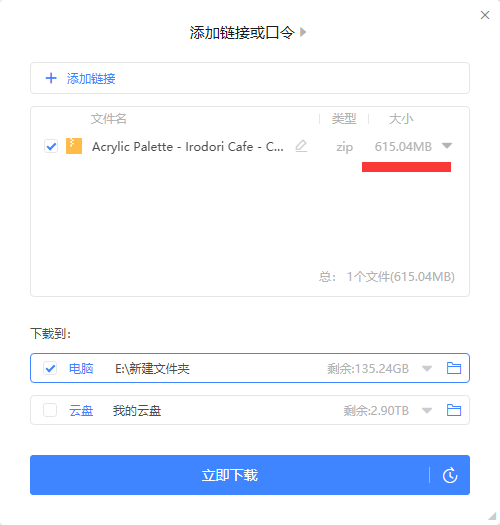Close the add link dialog

485,15
